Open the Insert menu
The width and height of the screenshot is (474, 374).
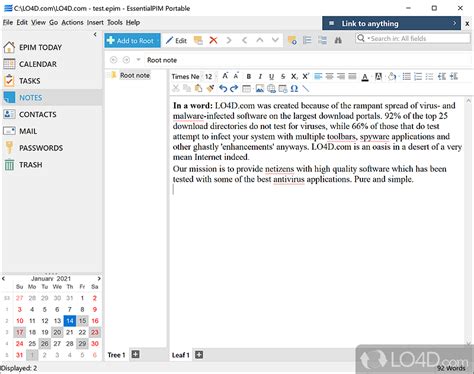(95, 23)
